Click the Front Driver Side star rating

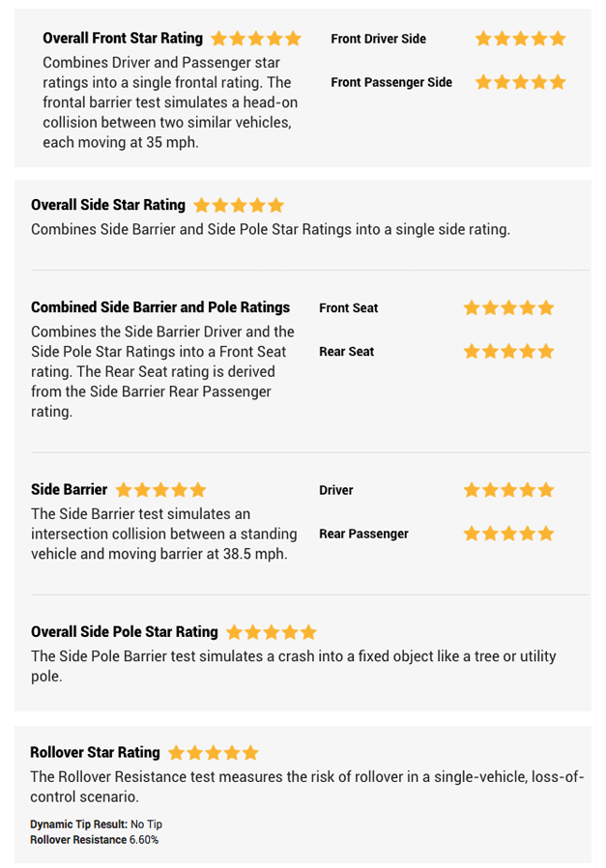(520, 39)
